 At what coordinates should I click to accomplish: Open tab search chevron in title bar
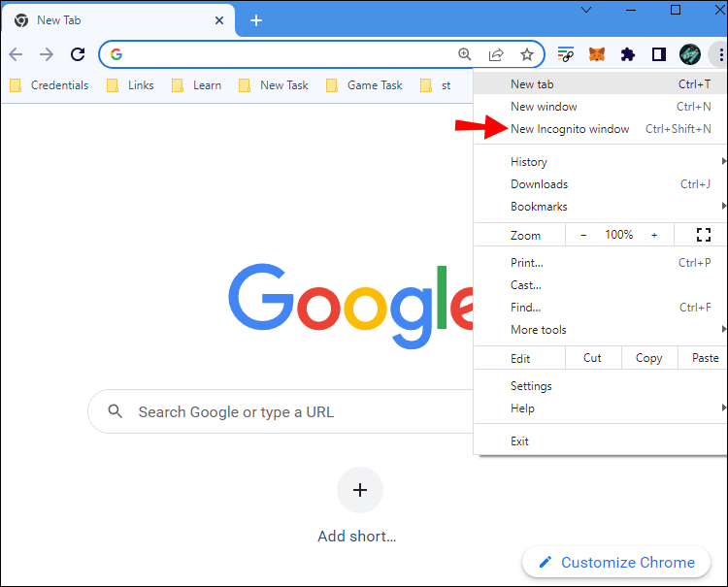pos(586,10)
